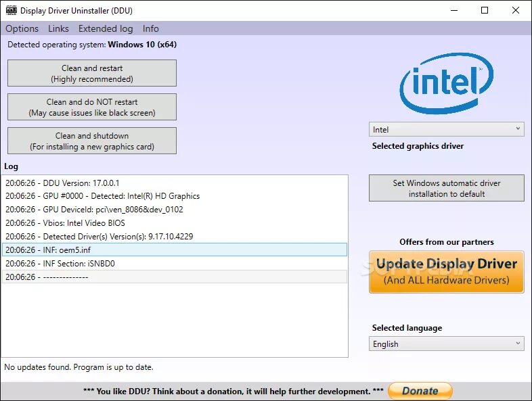The width and height of the screenshot is (532, 401).
Task: Open the Options menu
Action: [x=22, y=28]
